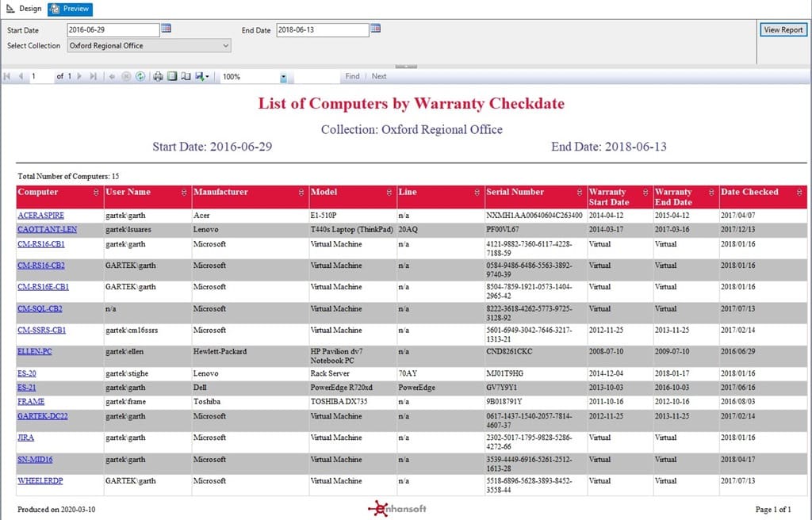Viewport: 812px width, 520px height.
Task: Sort by Manufacturer column
Action: tap(301, 192)
